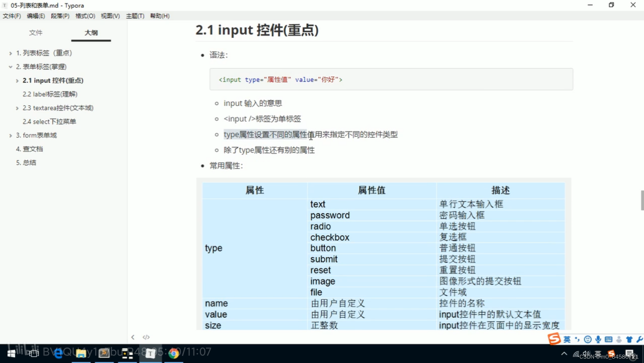Click inside the input syntax code block
This screenshot has width=644, height=363.
(391, 79)
